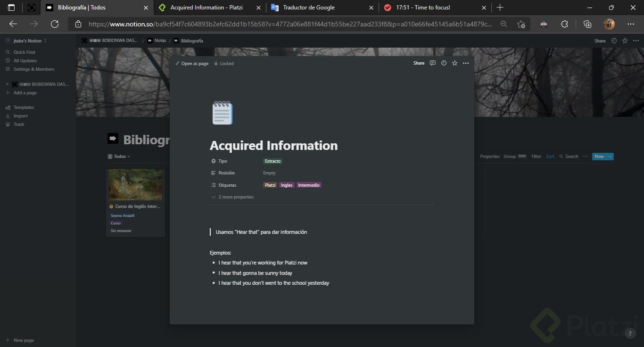Open the Trash from the sidebar
Screen dimensions: 644x347
click(x=18, y=124)
